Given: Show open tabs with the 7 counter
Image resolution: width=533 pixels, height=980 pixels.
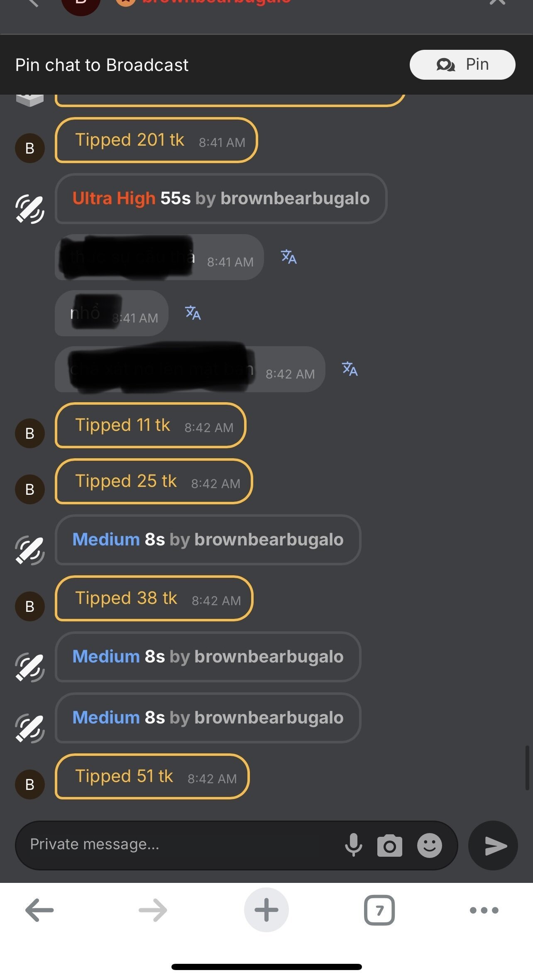Looking at the screenshot, I should click(x=379, y=910).
